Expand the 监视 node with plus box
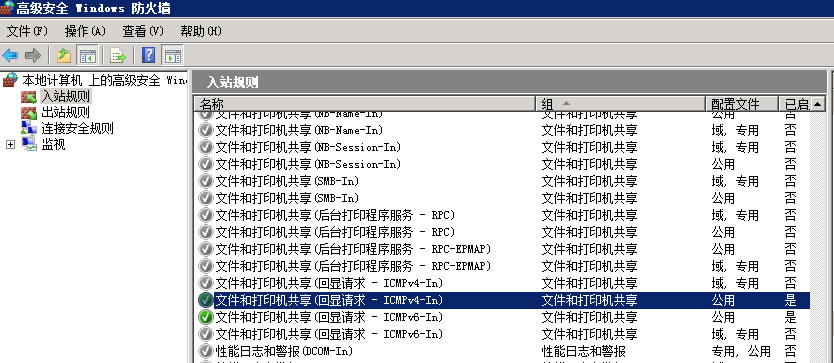This screenshot has height=363, width=834. [10, 145]
